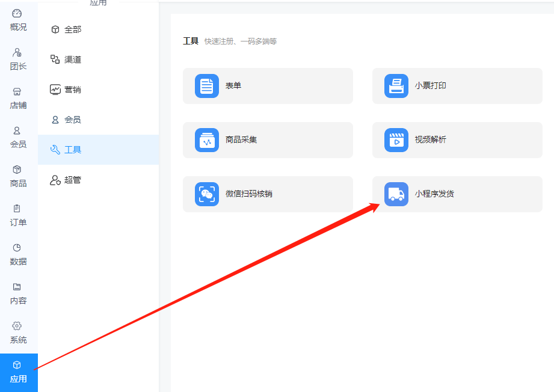The height and width of the screenshot is (392, 554).
Task: Open the 小票打印 tool card label
Action: pos(430,86)
